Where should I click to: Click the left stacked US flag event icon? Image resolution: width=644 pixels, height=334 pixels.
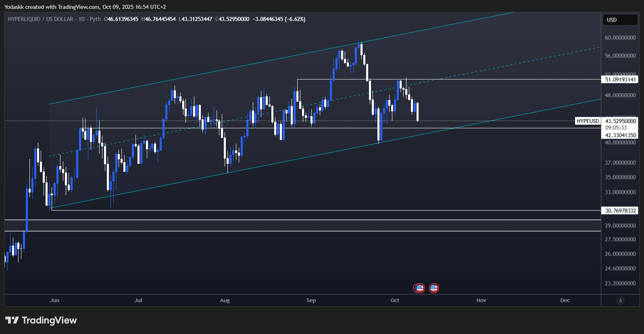[419, 288]
